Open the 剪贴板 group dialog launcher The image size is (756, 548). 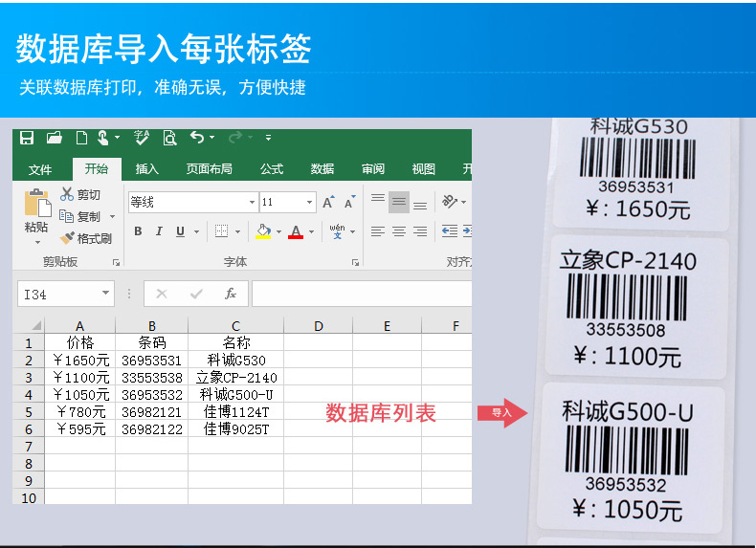tap(116, 262)
